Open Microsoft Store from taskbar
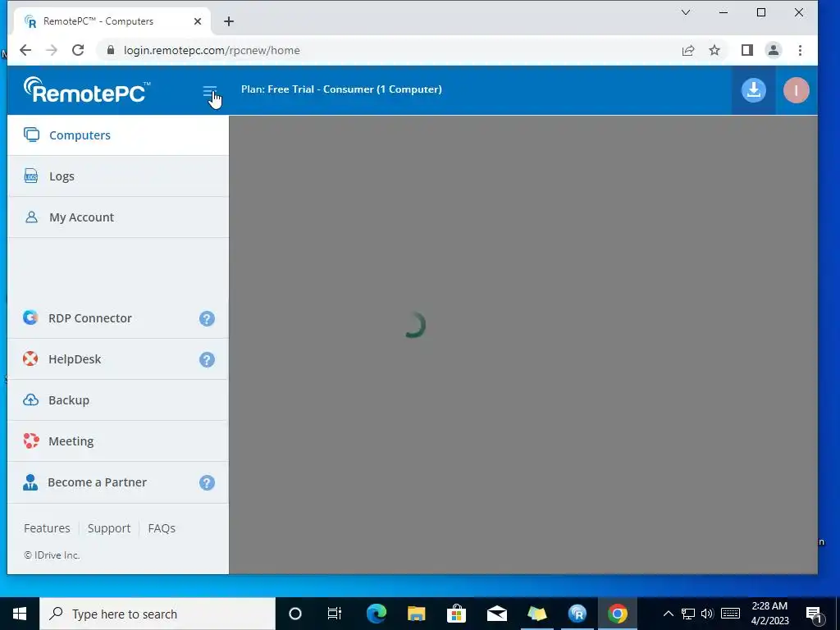The image size is (840, 630). 456,614
